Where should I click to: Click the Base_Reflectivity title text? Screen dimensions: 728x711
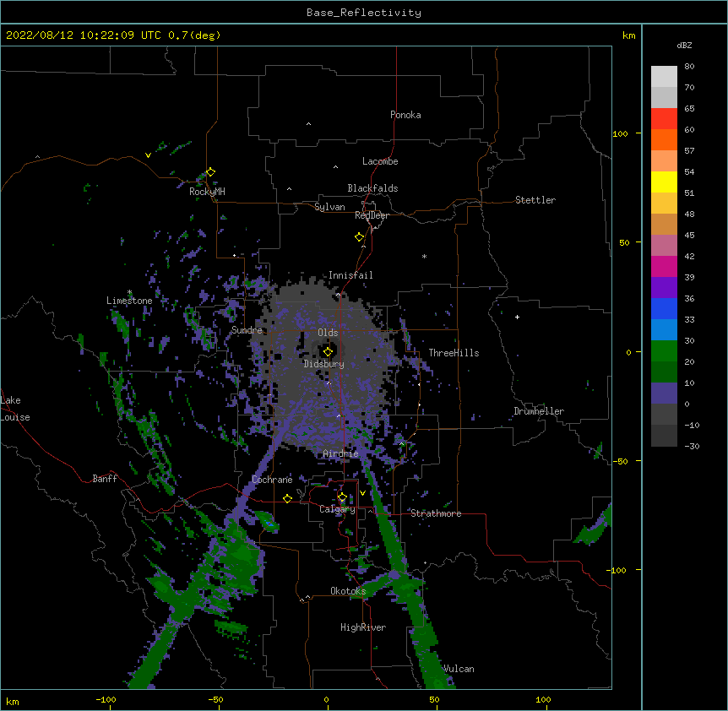(364, 13)
